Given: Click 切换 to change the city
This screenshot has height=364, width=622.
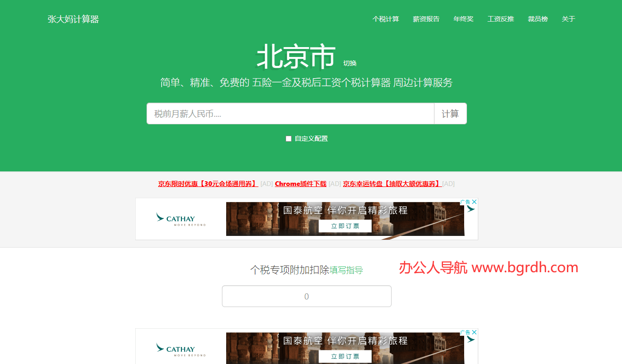Looking at the screenshot, I should point(350,63).
